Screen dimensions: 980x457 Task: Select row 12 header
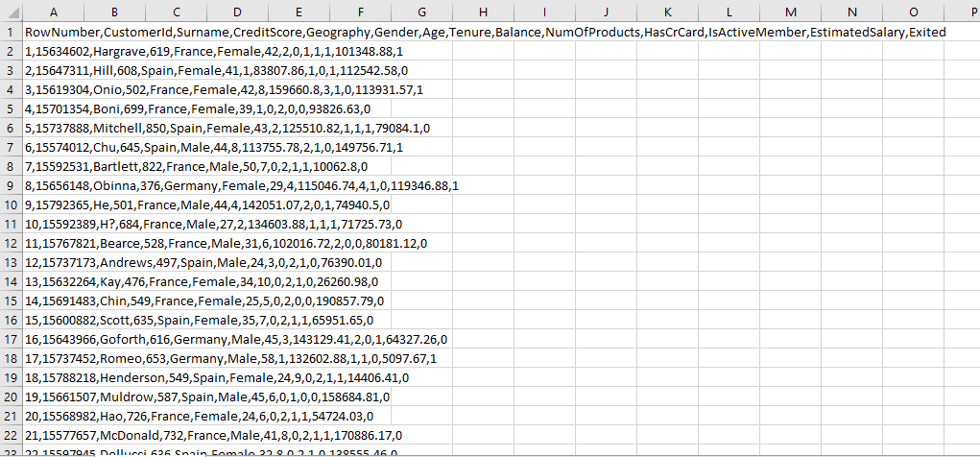[12, 243]
